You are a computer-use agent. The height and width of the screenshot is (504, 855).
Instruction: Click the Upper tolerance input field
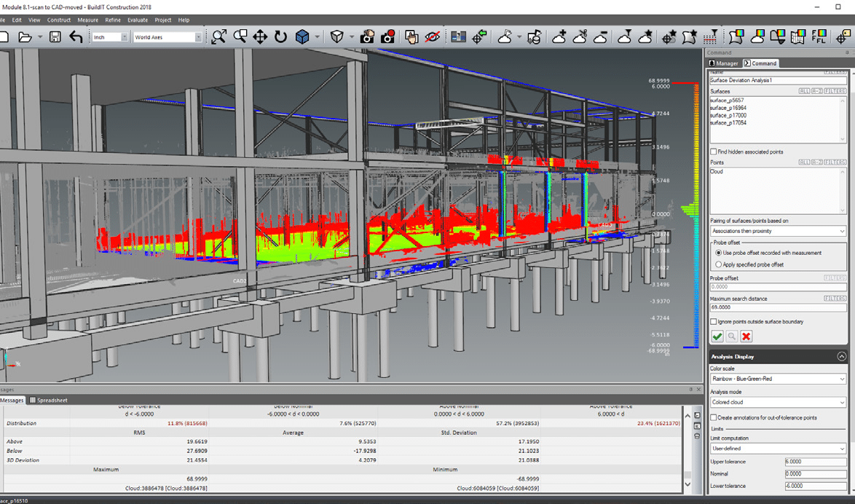(x=816, y=461)
